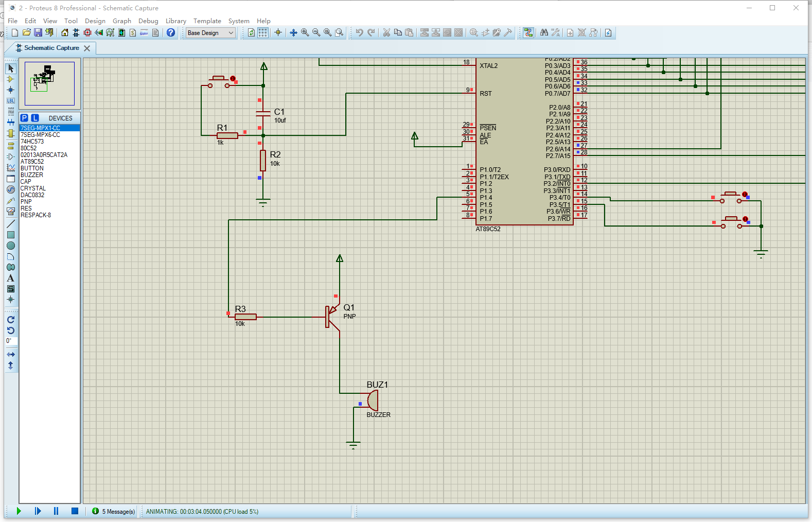Zoom to fit entire sheet
Viewport: 812px width, 522px height.
[x=327, y=32]
